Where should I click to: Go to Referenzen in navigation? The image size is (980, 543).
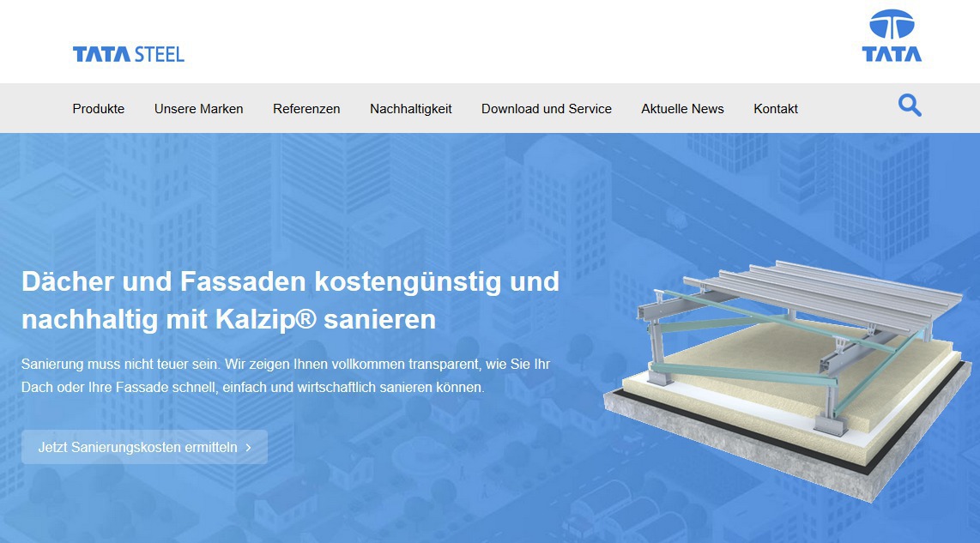point(306,109)
